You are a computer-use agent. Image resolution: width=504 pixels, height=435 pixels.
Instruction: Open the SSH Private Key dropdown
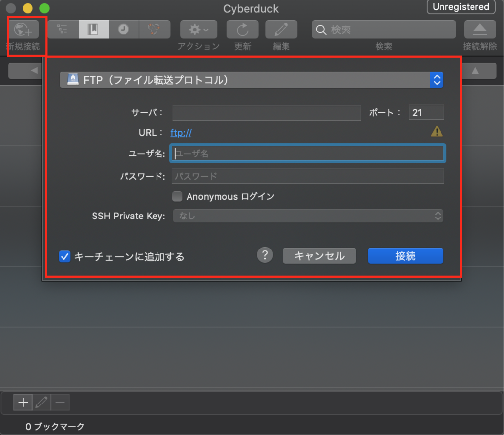[308, 216]
